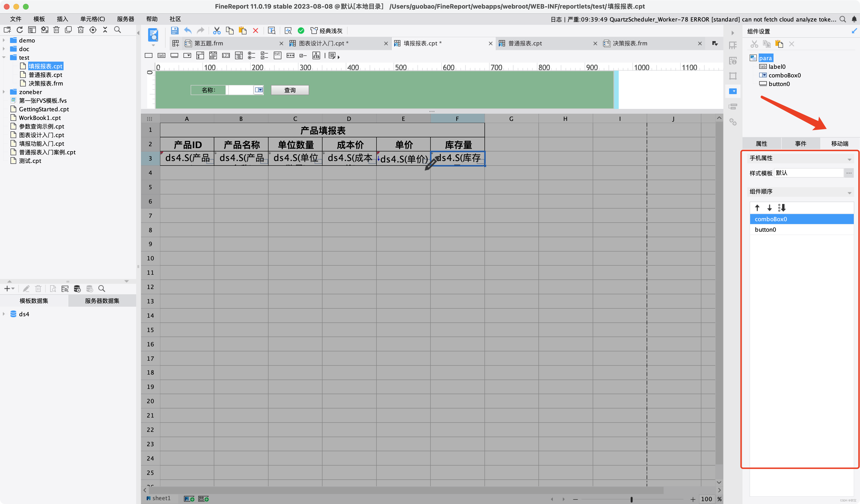The width and height of the screenshot is (860, 504).
Task: Click the cut scissors icon
Action: click(x=216, y=31)
